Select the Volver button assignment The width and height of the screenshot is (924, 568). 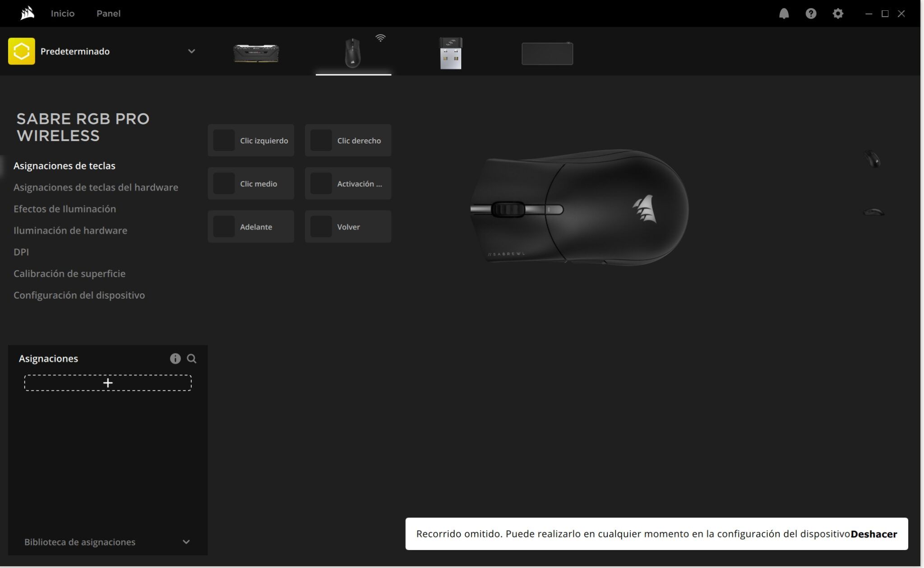[348, 227]
